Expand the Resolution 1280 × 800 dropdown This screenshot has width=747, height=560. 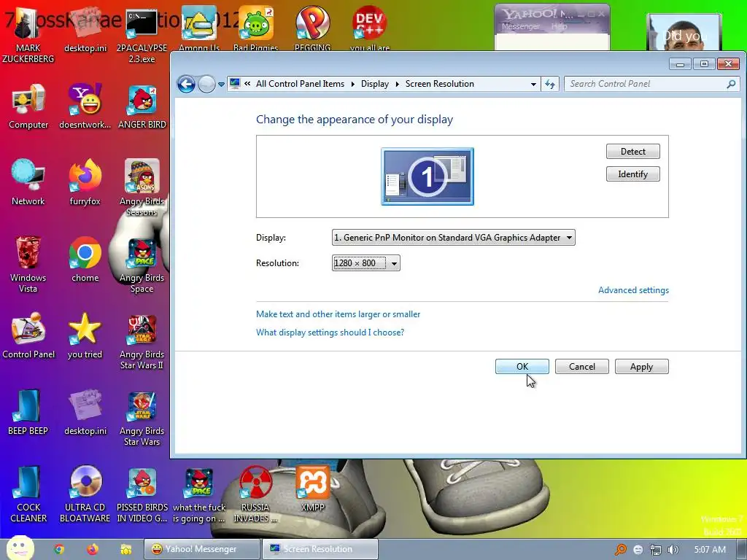click(x=365, y=262)
